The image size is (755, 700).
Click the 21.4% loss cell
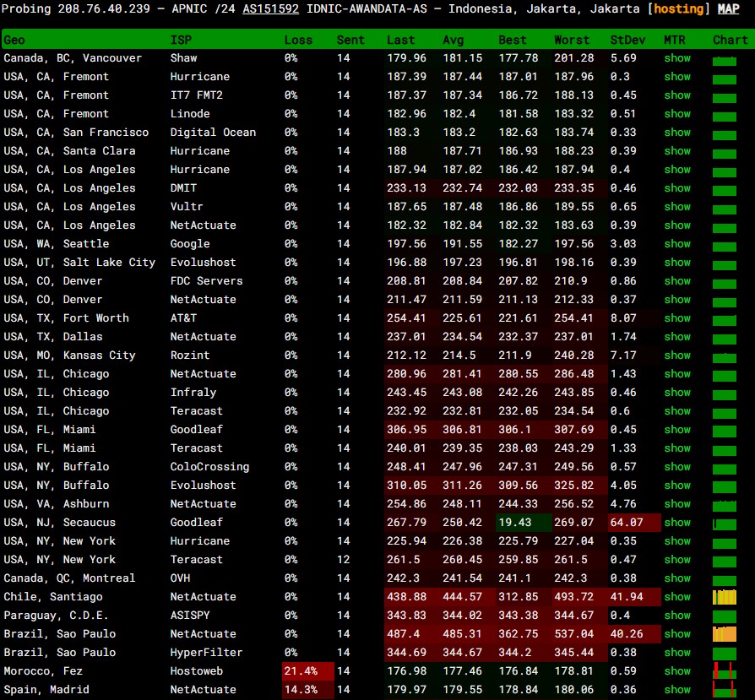click(x=308, y=671)
